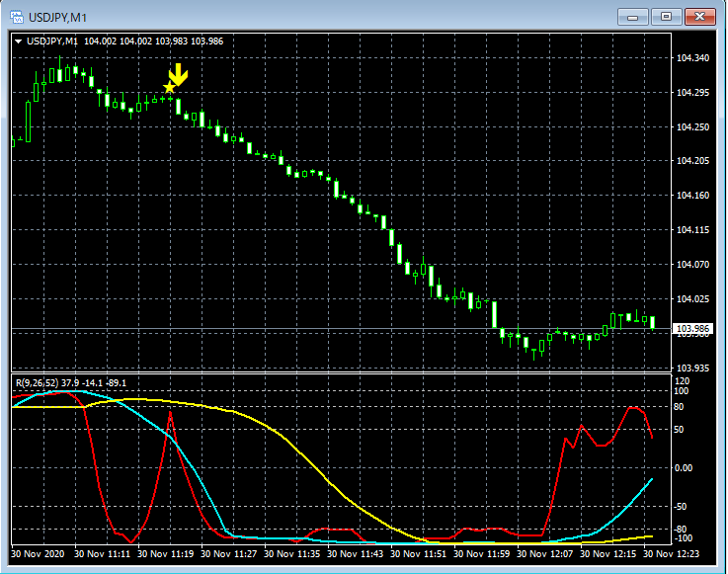Click the 30 Nov 2020 date label
The image size is (728, 574).
(x=40, y=555)
